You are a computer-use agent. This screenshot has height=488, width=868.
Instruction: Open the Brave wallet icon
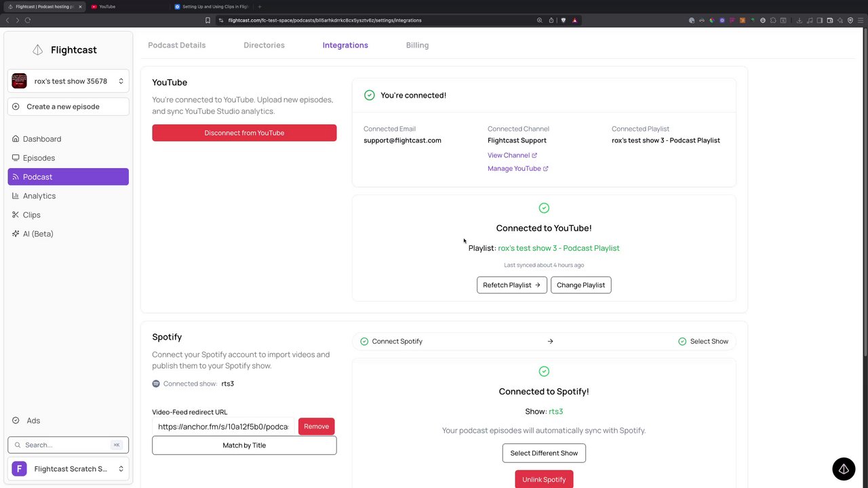pyautogui.click(x=830, y=20)
